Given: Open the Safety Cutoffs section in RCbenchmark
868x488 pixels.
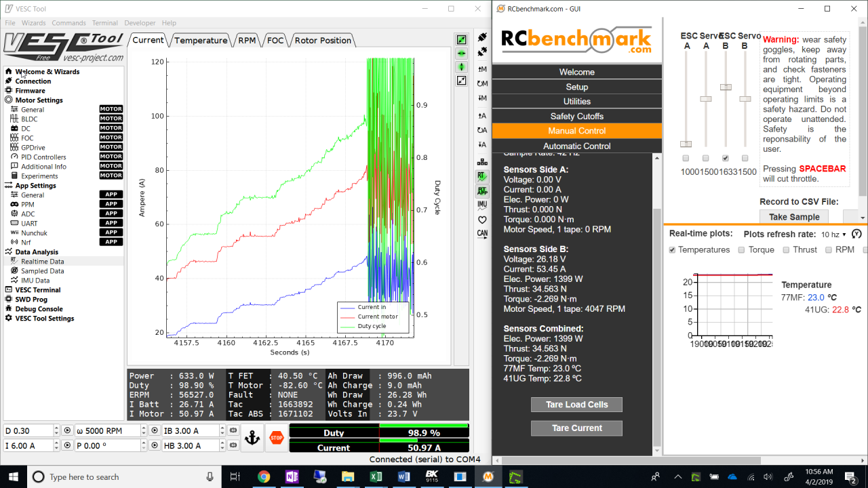Looking at the screenshot, I should (577, 116).
